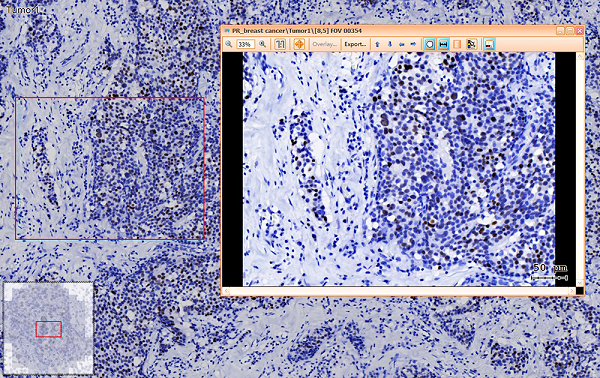This screenshot has height=378, width=600.
Task: Toggle the scale bar display button
Action: (x=443, y=44)
